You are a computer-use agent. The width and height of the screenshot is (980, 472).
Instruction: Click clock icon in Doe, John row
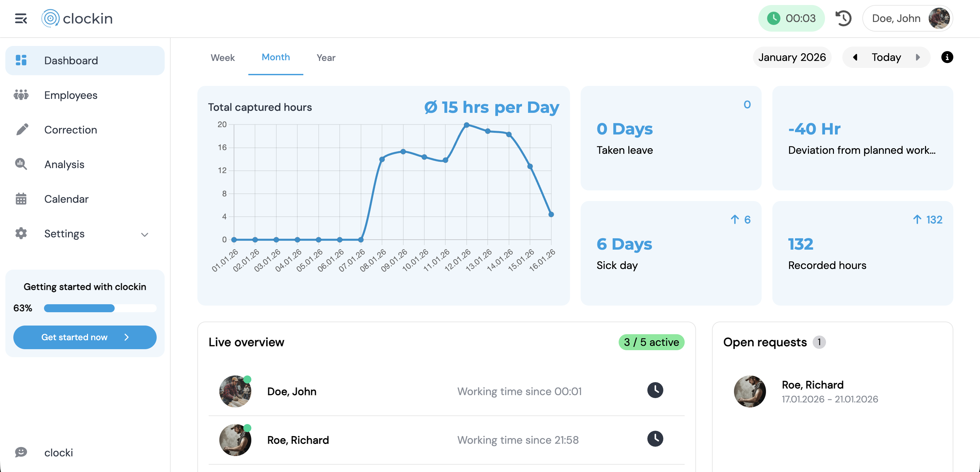tap(655, 390)
